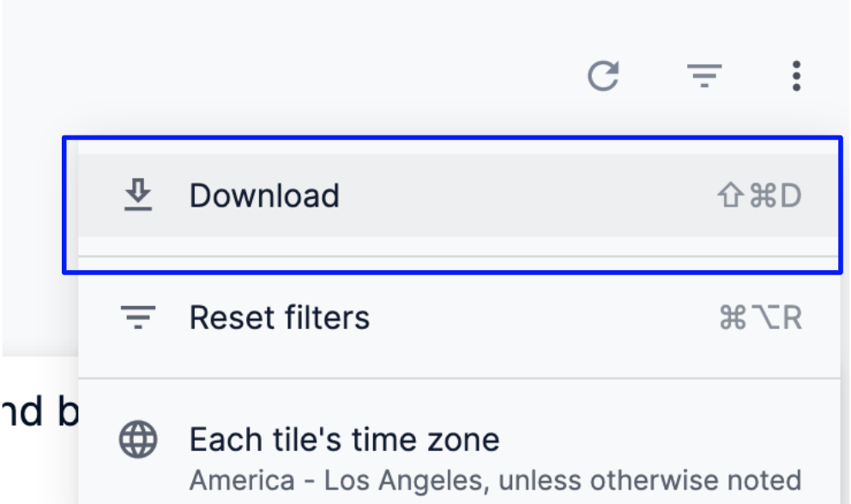The image size is (851, 504).
Task: Click the reload dashboard icon
Action: [603, 76]
